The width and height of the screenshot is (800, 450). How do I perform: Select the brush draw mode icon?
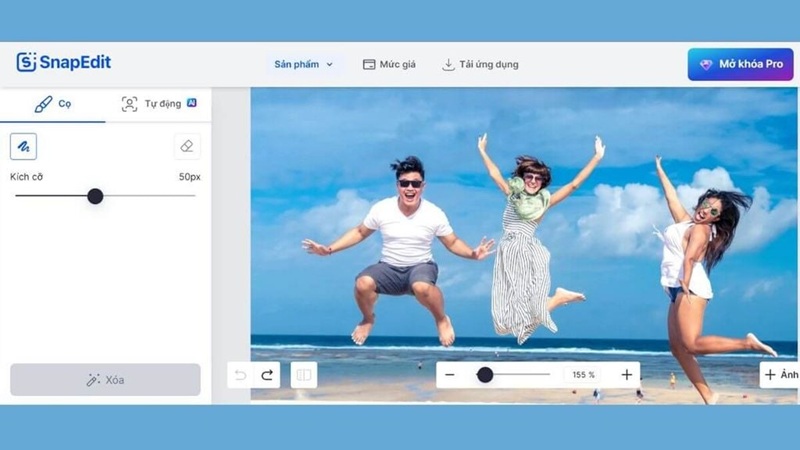(x=23, y=146)
